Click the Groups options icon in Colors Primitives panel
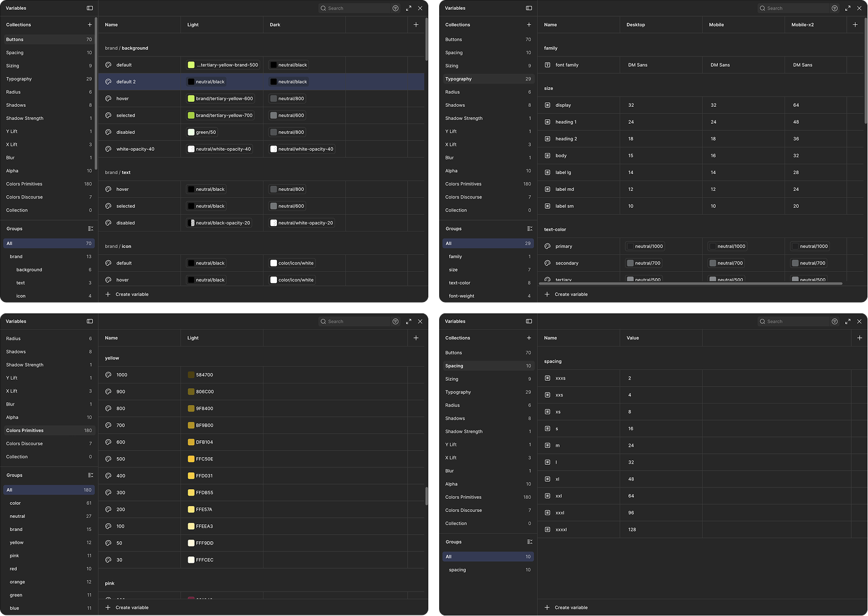 pyautogui.click(x=91, y=476)
